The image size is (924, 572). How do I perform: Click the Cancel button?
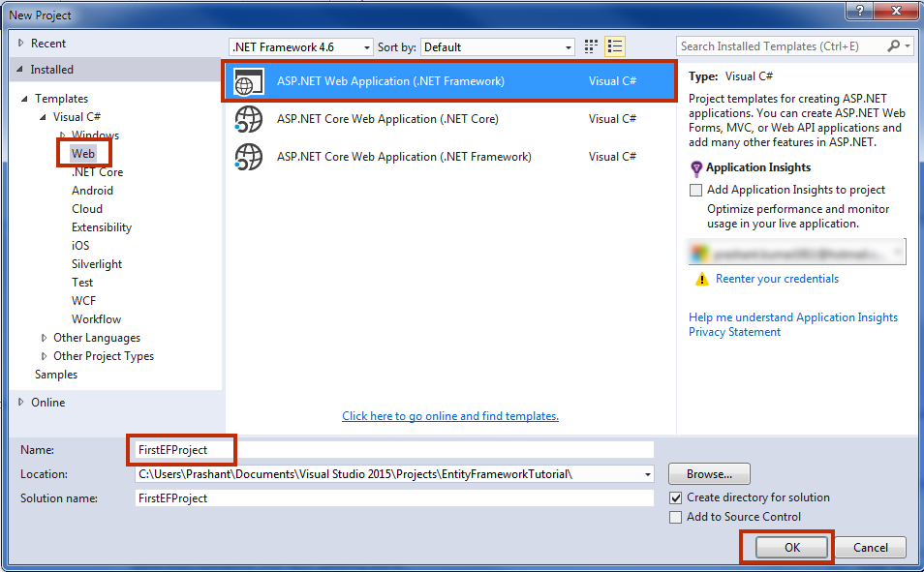(871, 548)
